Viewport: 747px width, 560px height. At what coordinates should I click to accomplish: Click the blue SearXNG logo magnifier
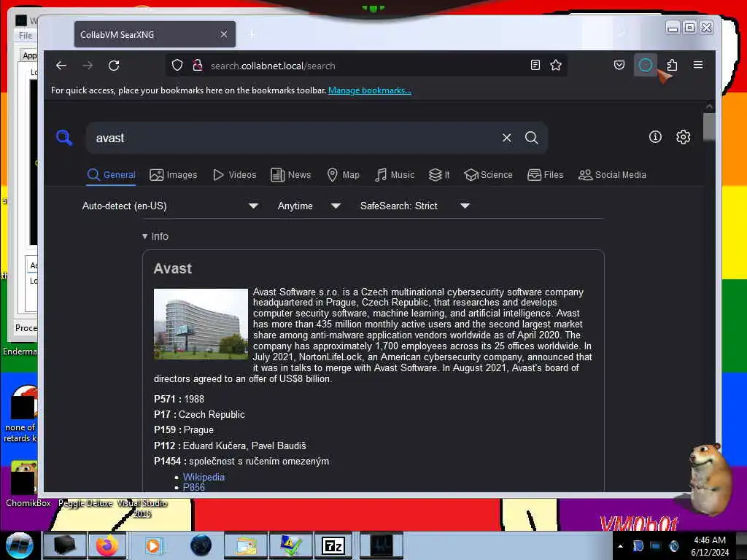[64, 138]
